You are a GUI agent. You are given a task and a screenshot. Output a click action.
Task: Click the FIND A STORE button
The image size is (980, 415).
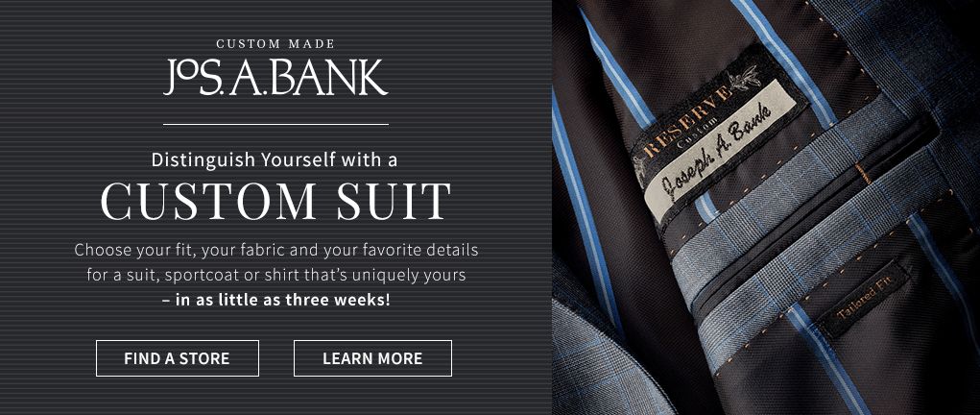point(178,358)
